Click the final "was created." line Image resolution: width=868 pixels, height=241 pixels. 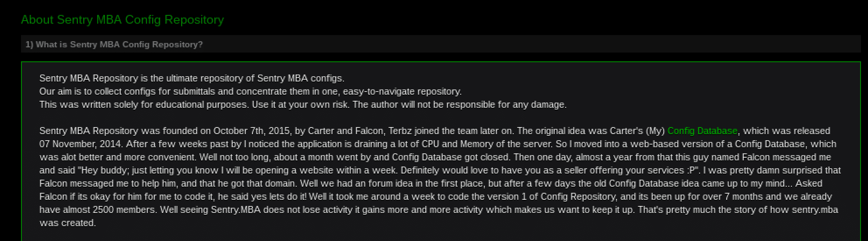click(x=67, y=223)
